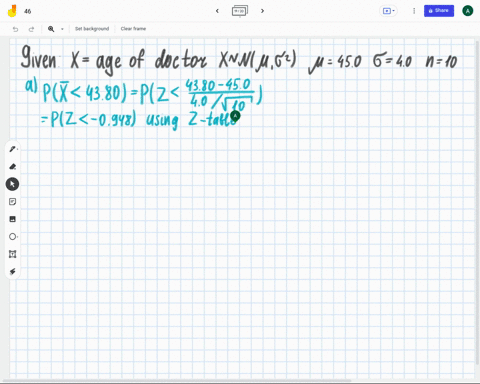The image size is (480, 384).
Task: Go to the next frame arrow
Action: pyautogui.click(x=262, y=11)
